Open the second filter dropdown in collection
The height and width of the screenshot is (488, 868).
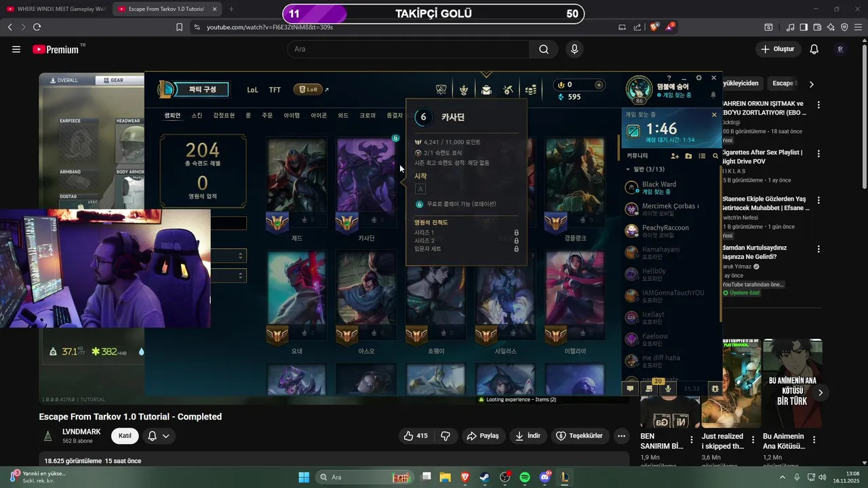coord(229,276)
